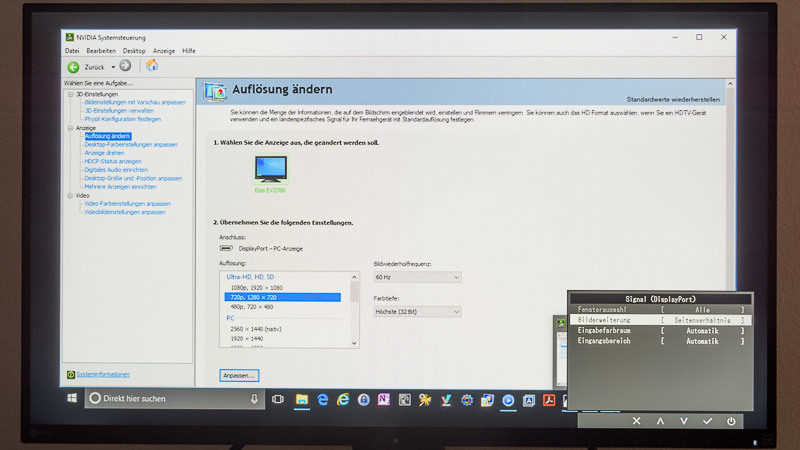Viewport: 800px width, 450px height.
Task: Collapse the Video tree node
Action: click(70, 195)
